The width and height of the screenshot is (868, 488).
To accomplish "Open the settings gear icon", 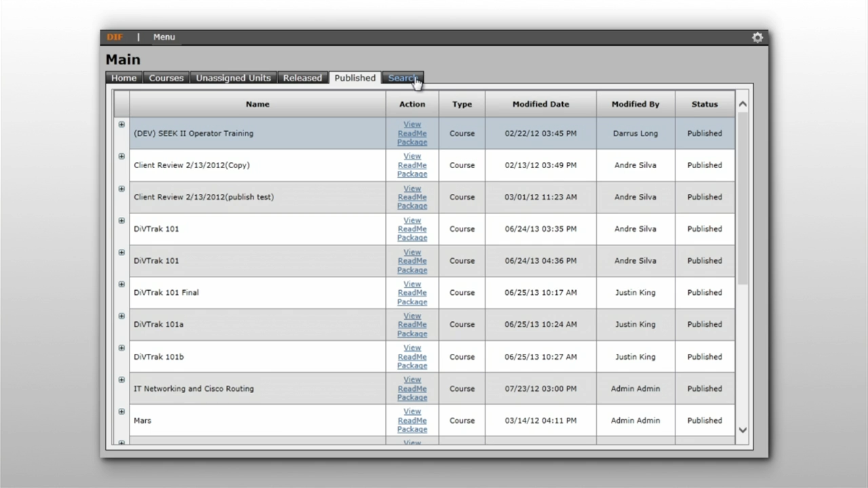I will (x=757, y=37).
